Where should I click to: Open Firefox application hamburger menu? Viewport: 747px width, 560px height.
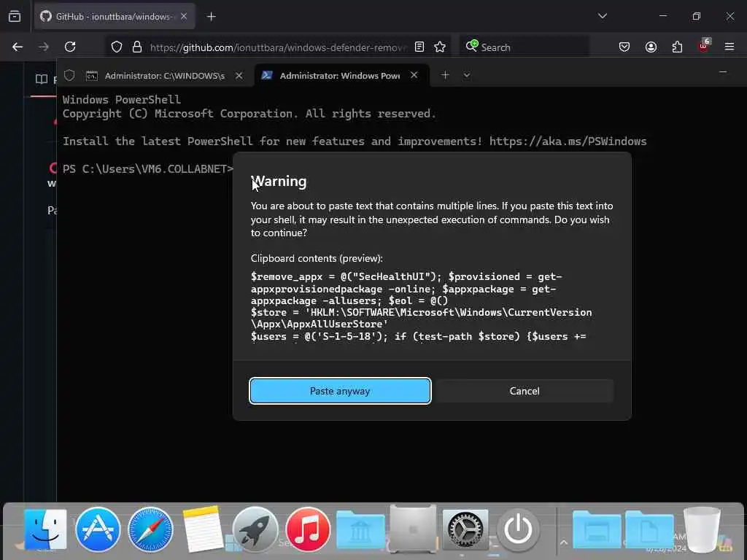point(729,47)
